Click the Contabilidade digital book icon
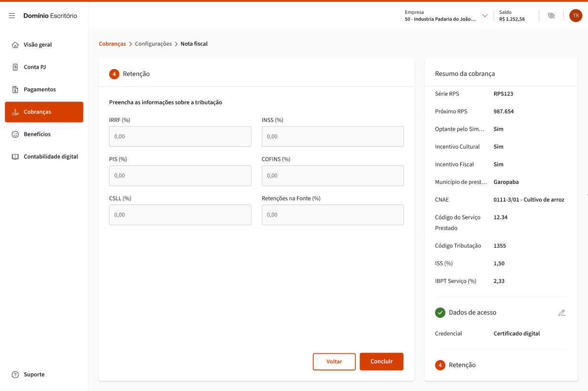This screenshot has height=391, width=588. (x=15, y=157)
